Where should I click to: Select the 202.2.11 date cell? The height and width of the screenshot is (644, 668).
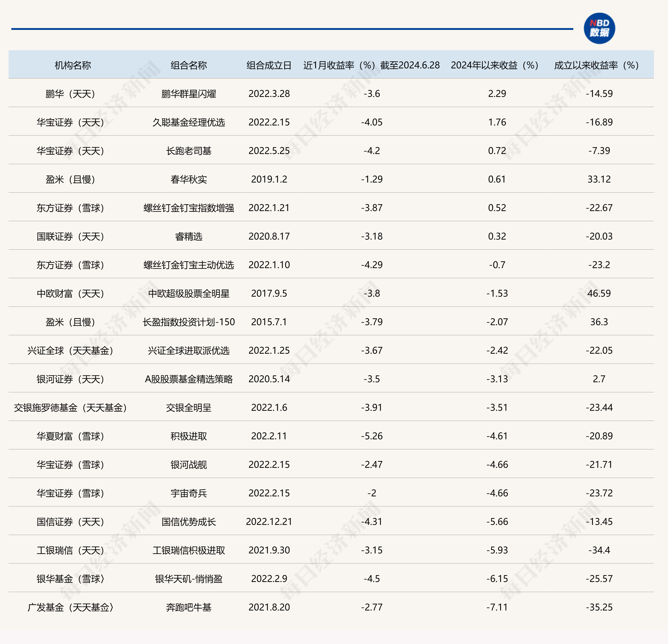pyautogui.click(x=269, y=436)
